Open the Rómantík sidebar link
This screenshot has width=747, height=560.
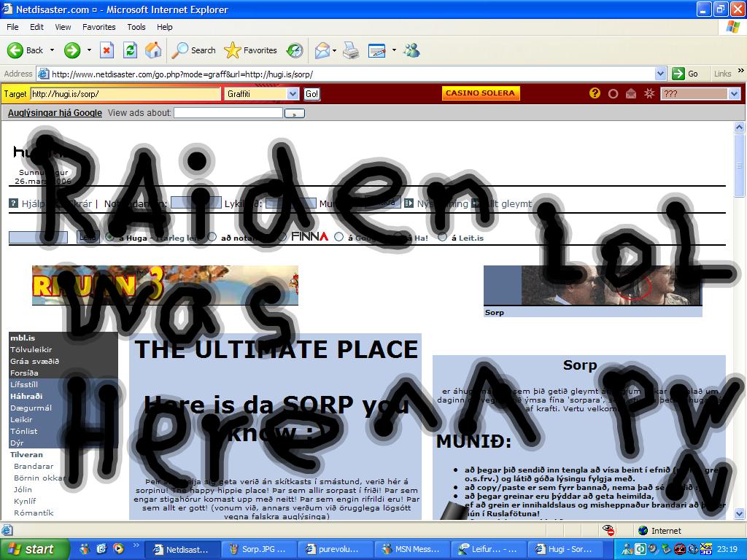[34, 513]
